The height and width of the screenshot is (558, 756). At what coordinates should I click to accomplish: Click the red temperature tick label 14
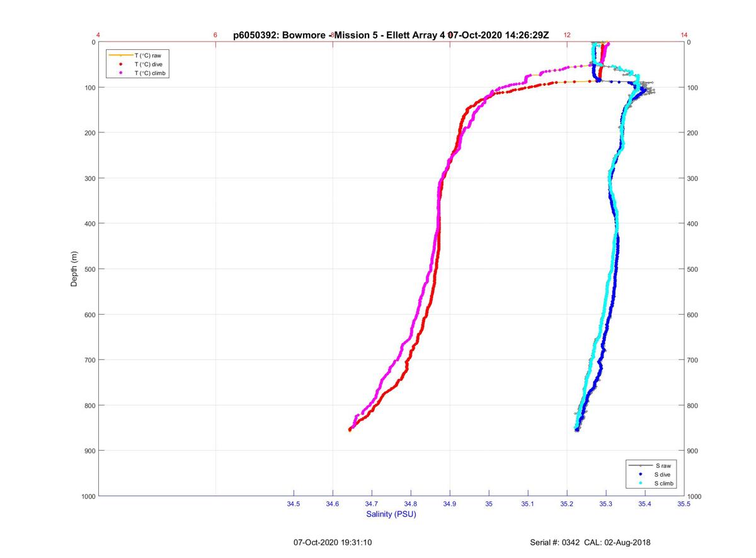tap(684, 35)
